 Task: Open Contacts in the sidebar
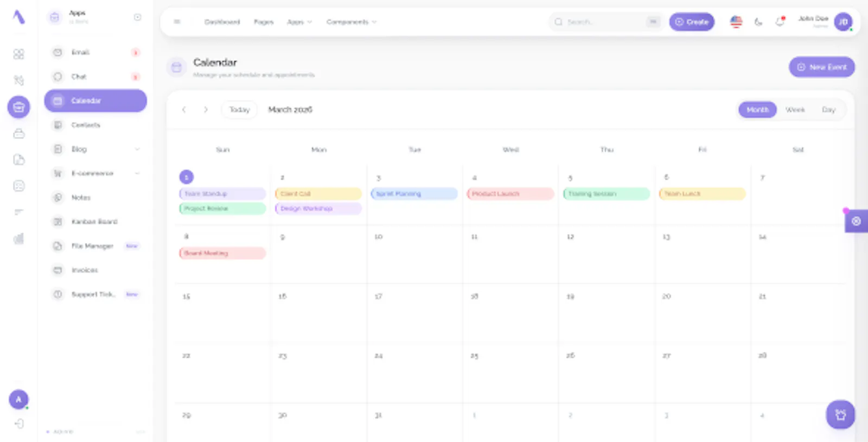tap(95, 125)
